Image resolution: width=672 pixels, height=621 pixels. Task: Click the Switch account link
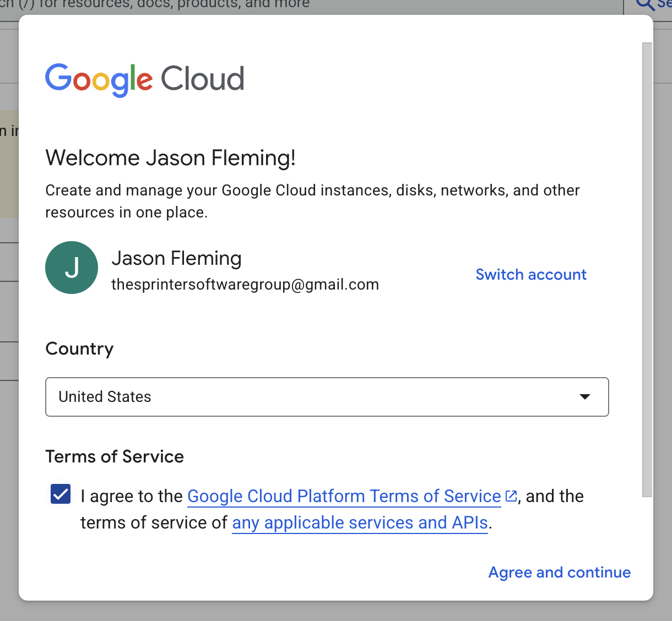pos(530,274)
